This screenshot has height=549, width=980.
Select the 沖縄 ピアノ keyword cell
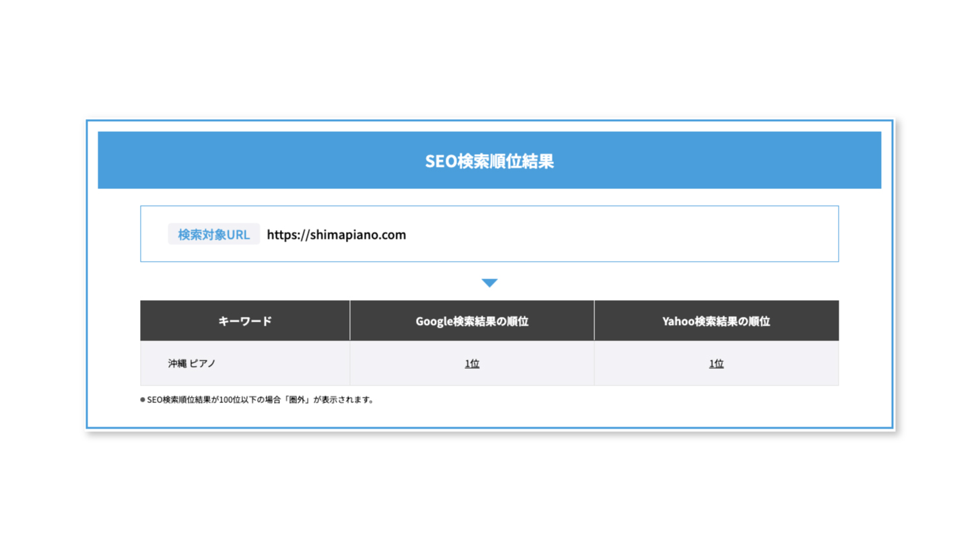coord(192,363)
